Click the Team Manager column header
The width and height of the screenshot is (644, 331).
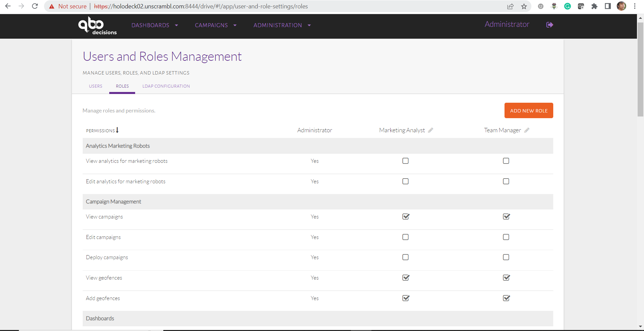tap(502, 130)
